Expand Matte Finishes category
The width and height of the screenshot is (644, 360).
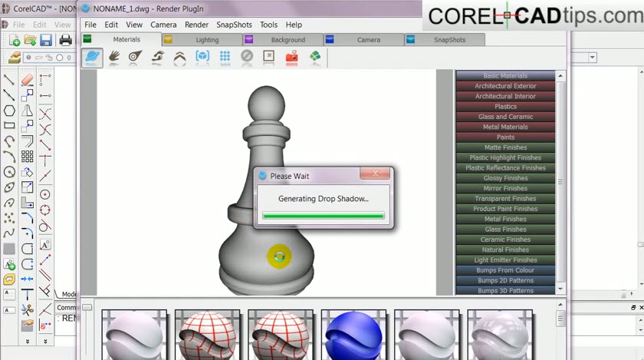point(505,147)
